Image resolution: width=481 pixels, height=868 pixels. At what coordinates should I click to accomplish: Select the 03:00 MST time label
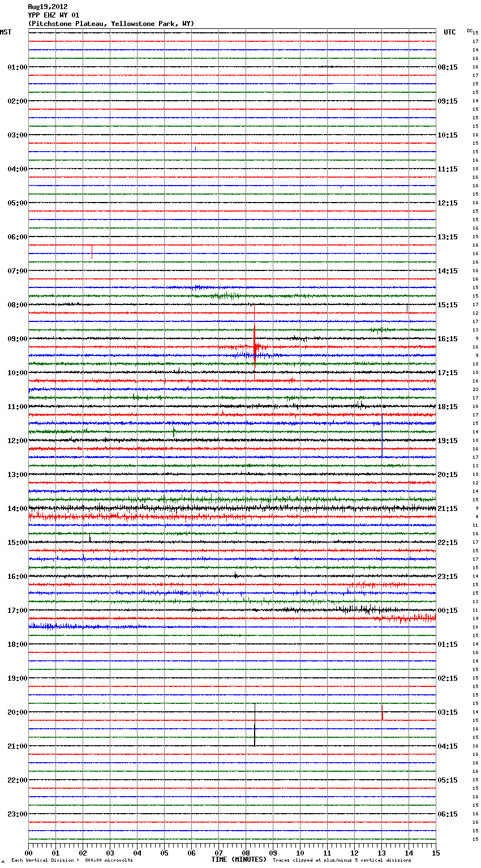[17, 135]
